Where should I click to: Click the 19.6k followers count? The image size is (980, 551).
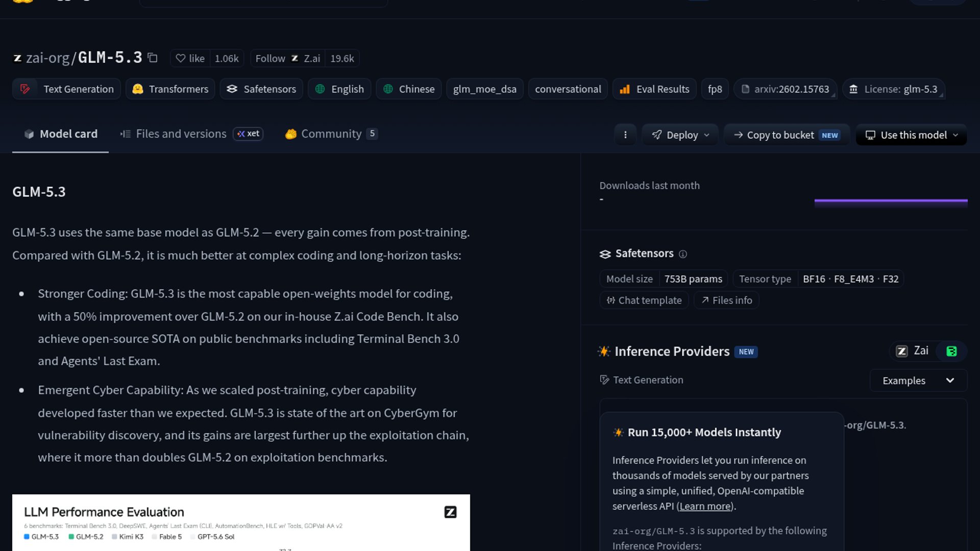pyautogui.click(x=342, y=58)
